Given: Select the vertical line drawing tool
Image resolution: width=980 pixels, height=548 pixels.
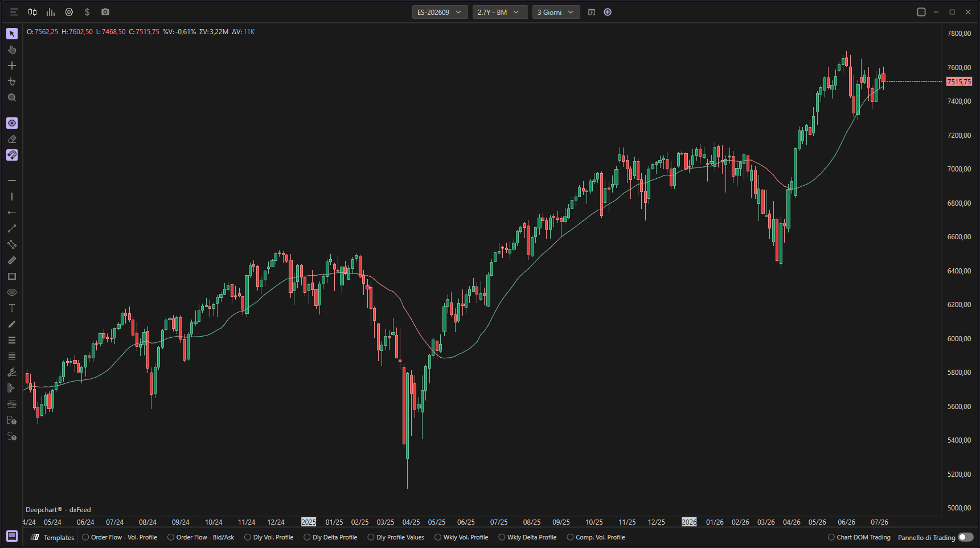Looking at the screenshot, I should point(12,197).
